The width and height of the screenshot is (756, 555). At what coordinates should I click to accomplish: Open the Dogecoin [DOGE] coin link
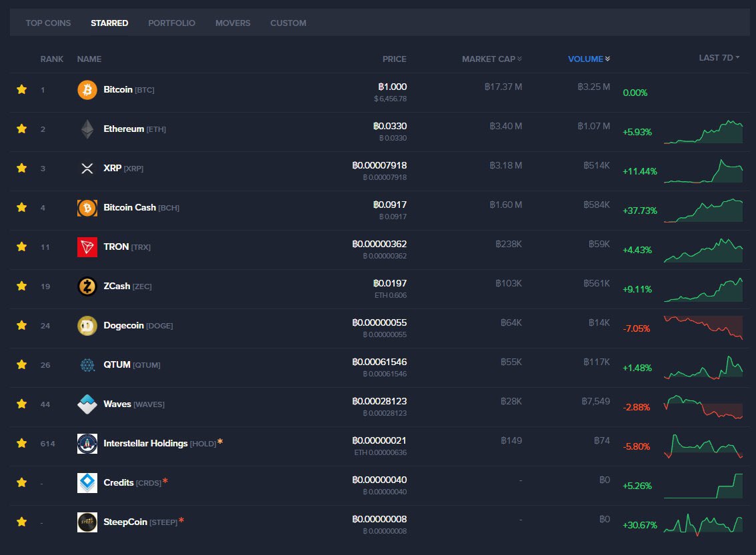click(x=138, y=326)
